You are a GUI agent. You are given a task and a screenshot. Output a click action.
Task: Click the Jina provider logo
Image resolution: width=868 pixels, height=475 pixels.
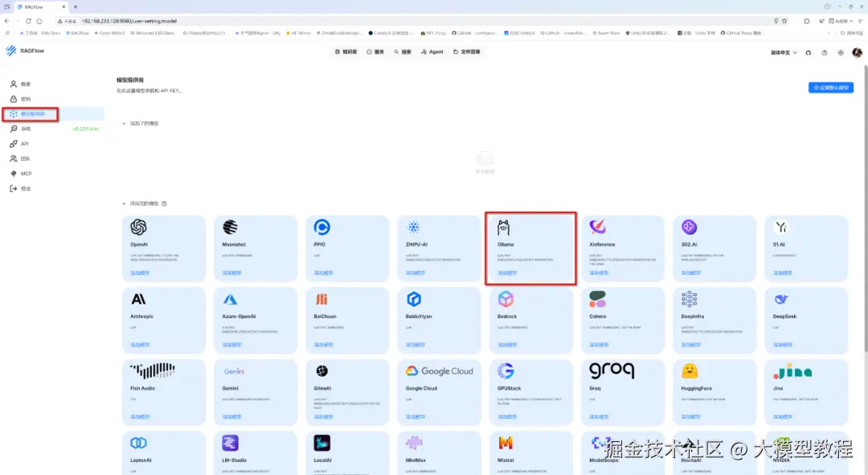click(793, 371)
